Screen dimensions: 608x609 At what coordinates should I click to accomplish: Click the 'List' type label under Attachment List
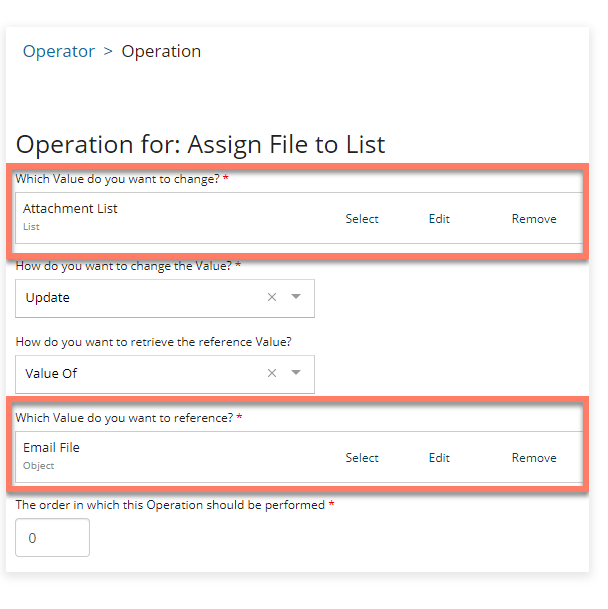[31, 226]
